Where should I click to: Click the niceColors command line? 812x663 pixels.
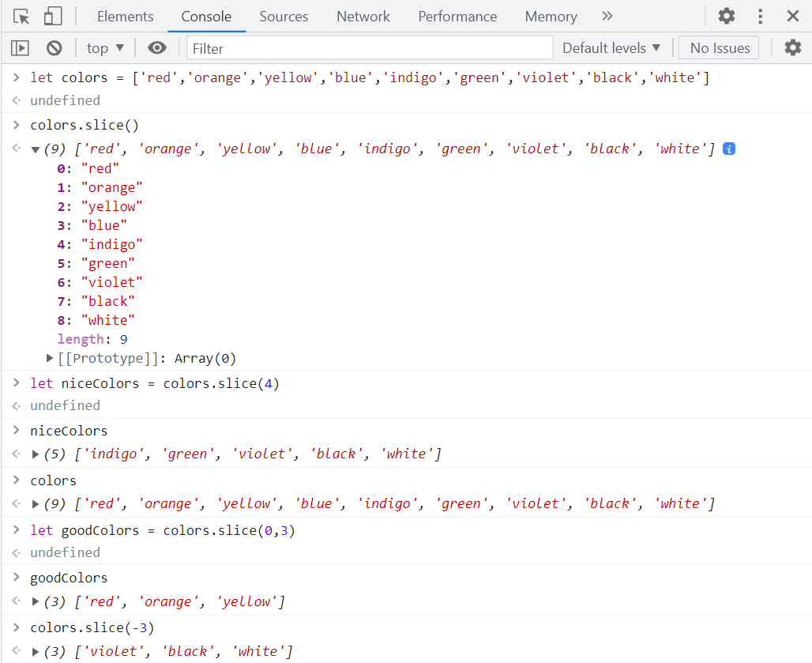point(69,431)
